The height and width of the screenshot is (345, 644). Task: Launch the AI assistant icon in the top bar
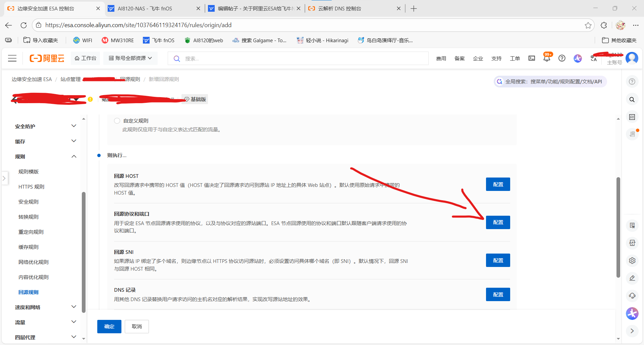[x=578, y=58]
